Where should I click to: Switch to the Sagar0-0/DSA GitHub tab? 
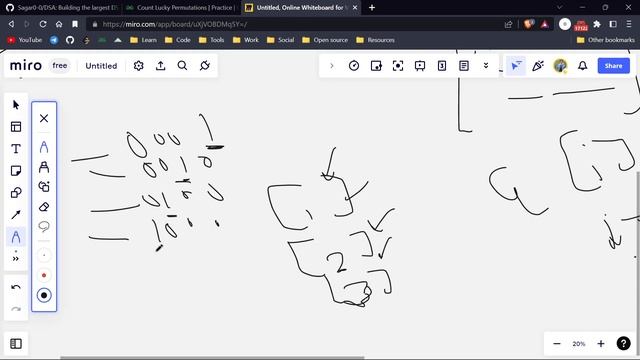(x=61, y=8)
